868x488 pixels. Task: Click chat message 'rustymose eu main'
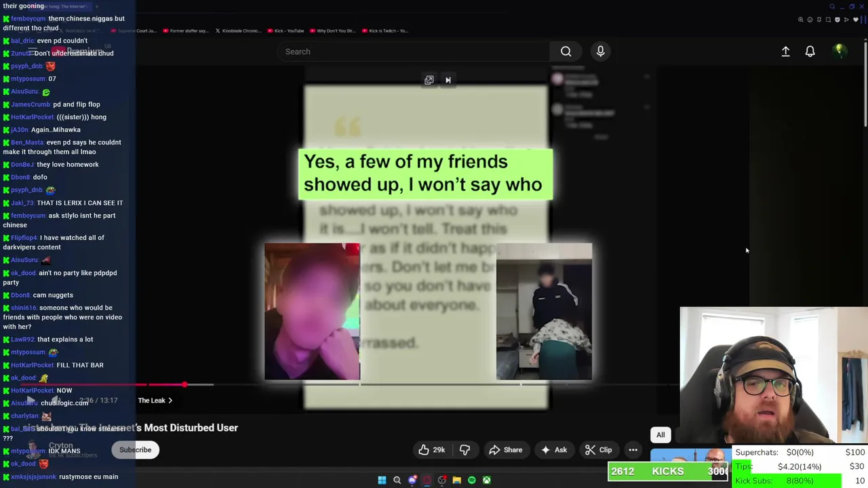88,476
